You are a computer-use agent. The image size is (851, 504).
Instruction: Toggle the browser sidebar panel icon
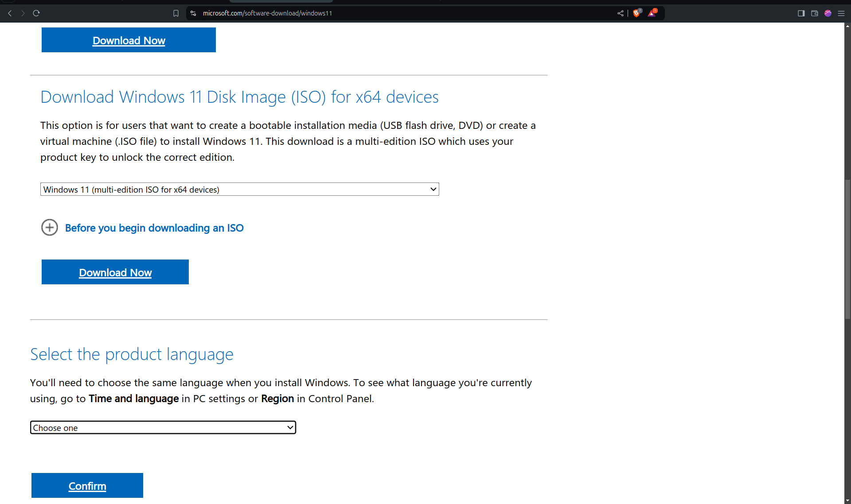[x=801, y=13]
